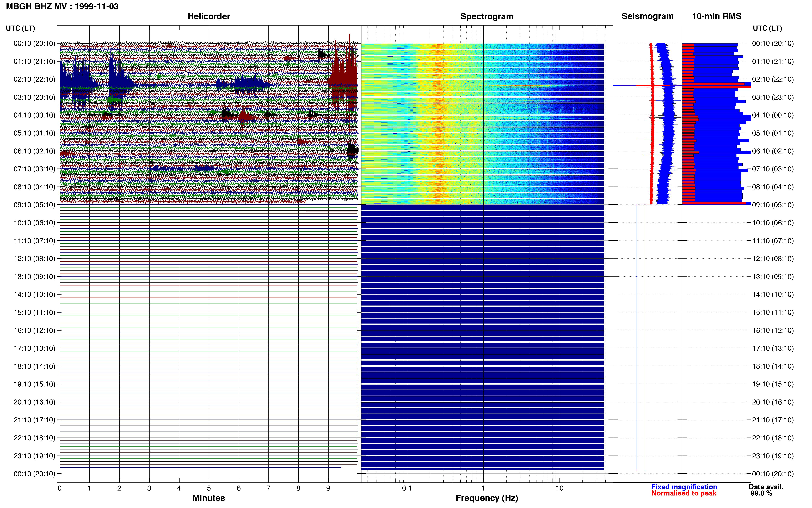The height and width of the screenshot is (508, 812).
Task: Click left time label '20:10 (16:10)'
Action: pos(34,402)
